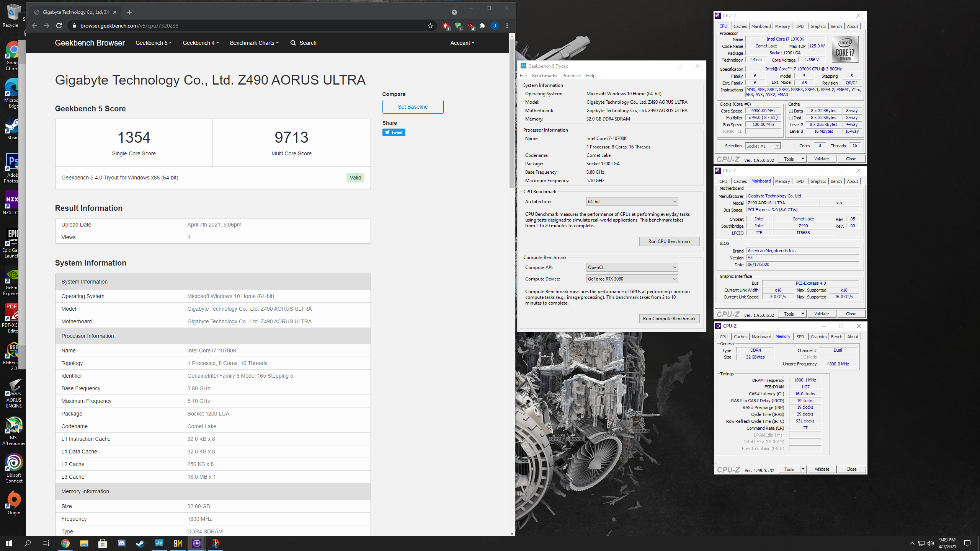
Task: Click the Tweet share button
Action: click(394, 132)
